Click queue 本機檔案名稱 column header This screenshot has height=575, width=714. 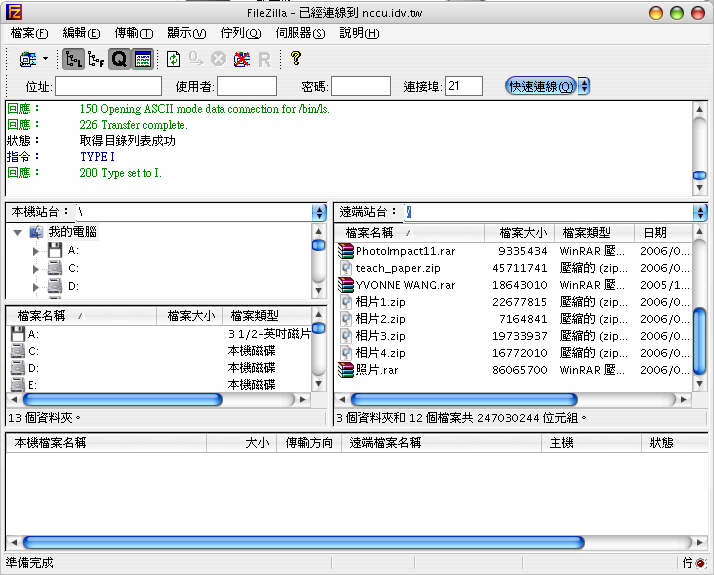tap(106, 443)
